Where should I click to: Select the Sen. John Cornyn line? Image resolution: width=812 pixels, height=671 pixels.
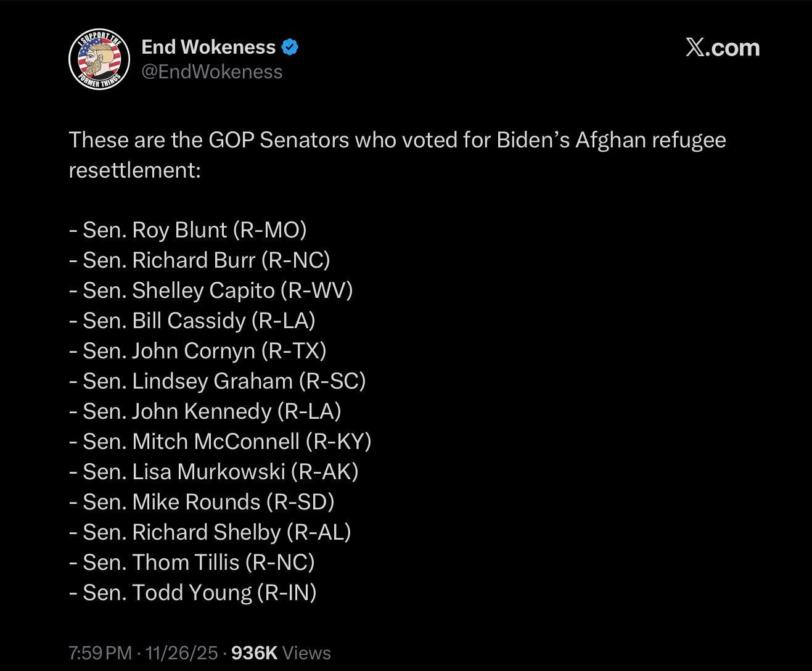[198, 350]
